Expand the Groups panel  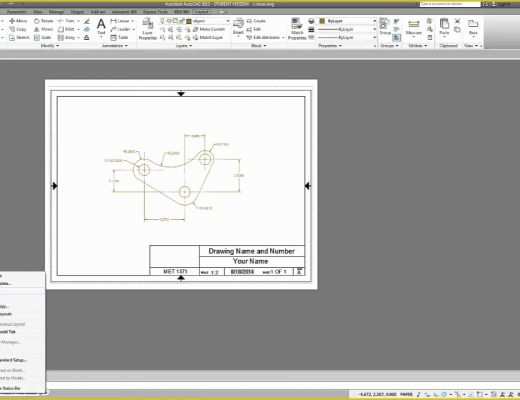(x=389, y=46)
